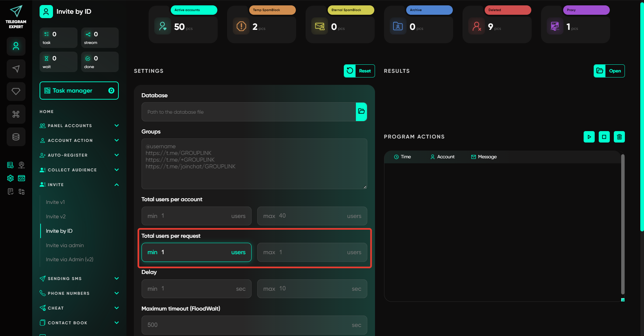Click the Groups text area
644x336 pixels.
254,164
